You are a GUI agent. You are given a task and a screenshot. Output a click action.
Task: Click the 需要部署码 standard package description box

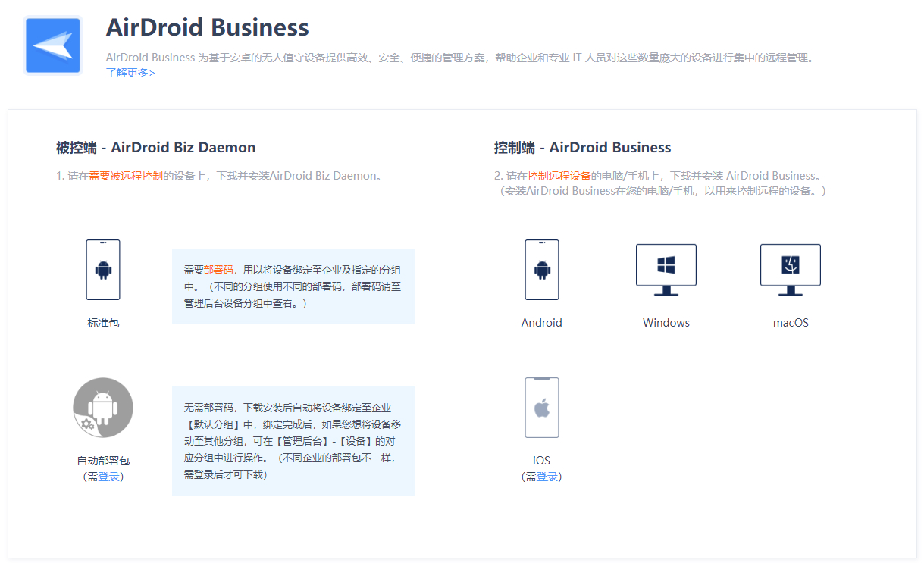[x=293, y=286]
